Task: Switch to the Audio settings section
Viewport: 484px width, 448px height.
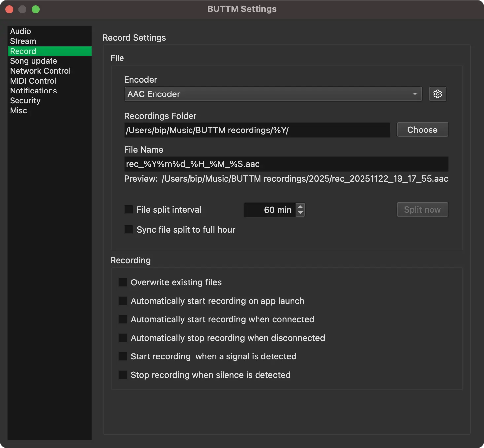Action: [x=20, y=31]
